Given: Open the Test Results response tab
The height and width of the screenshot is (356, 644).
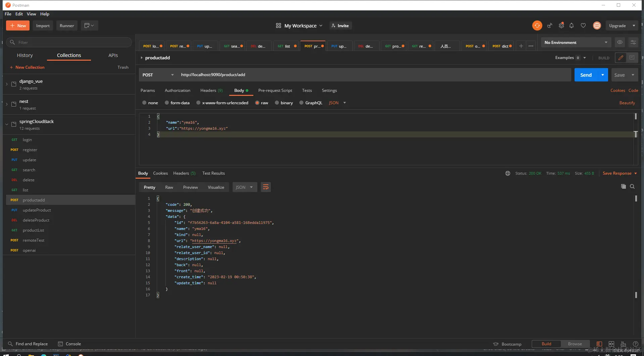Looking at the screenshot, I should pos(213,173).
